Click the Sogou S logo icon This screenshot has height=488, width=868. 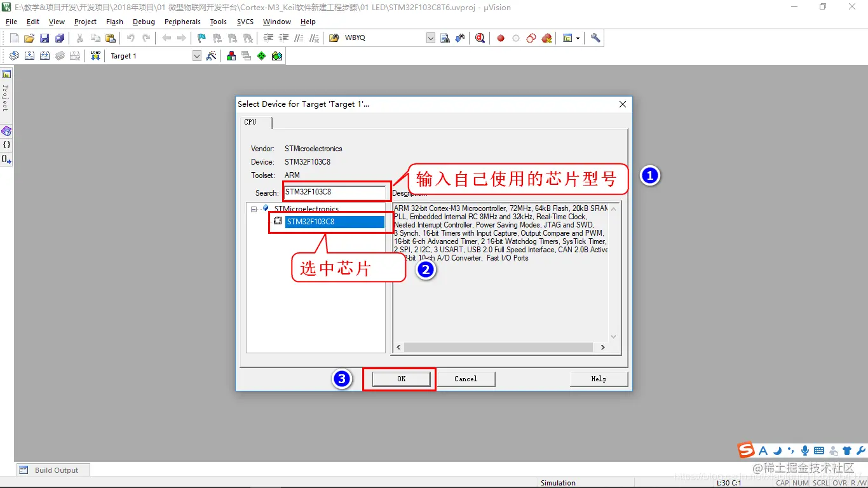[746, 450]
